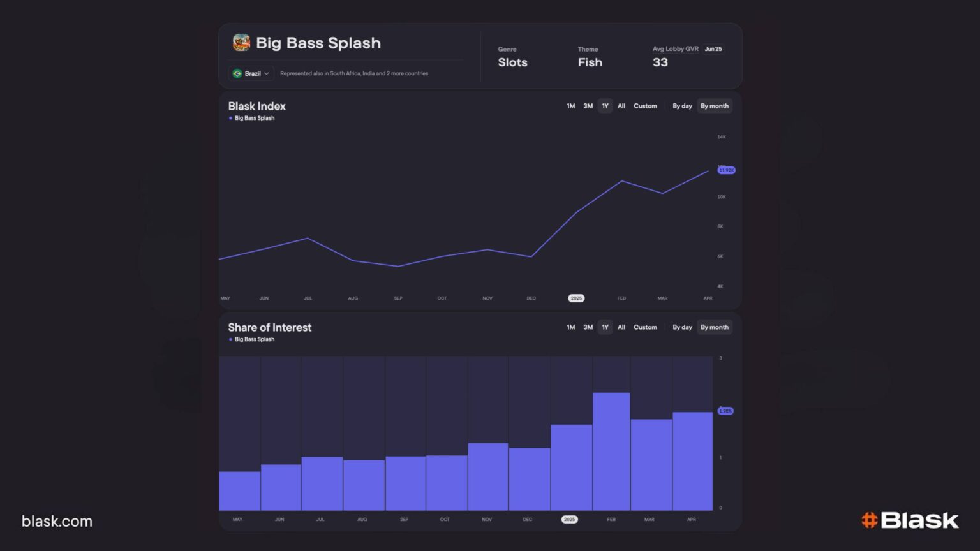Click the 1.98% value badge on the bar chart
Image resolution: width=980 pixels, height=551 pixels.
725,411
